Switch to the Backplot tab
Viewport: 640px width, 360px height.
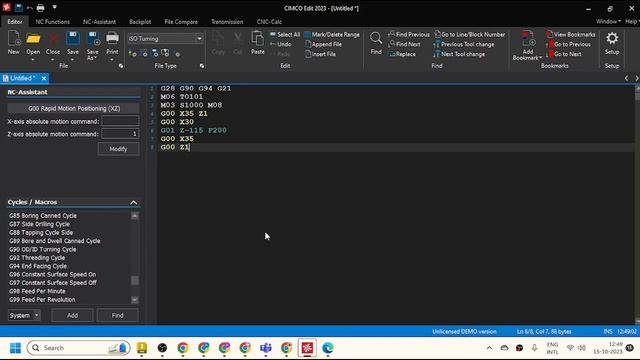point(140,22)
